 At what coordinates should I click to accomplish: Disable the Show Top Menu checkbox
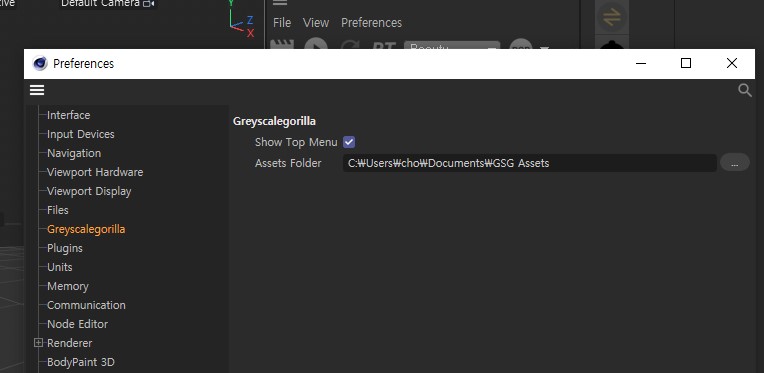(x=349, y=142)
